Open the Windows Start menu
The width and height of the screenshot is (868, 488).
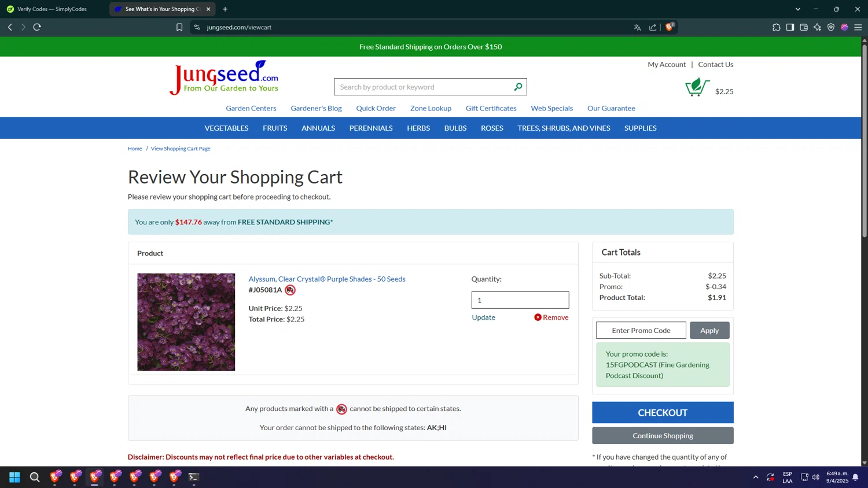pyautogui.click(x=15, y=477)
